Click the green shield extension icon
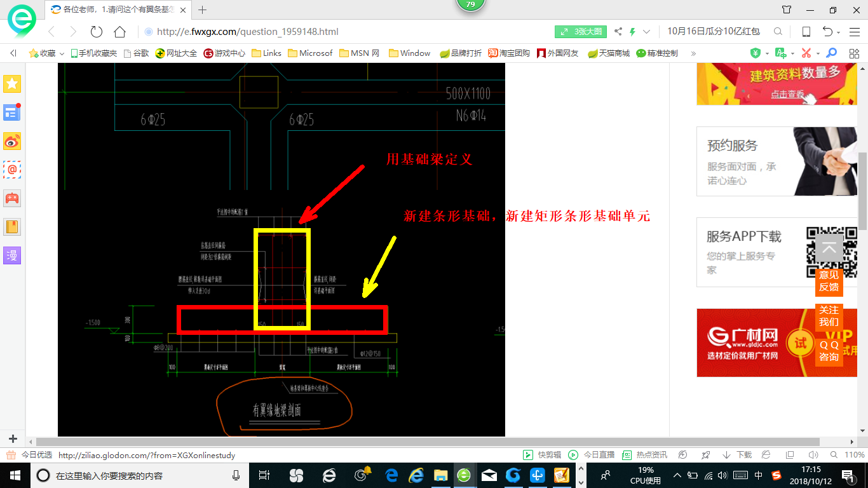The height and width of the screenshot is (488, 868). pyautogui.click(x=756, y=53)
